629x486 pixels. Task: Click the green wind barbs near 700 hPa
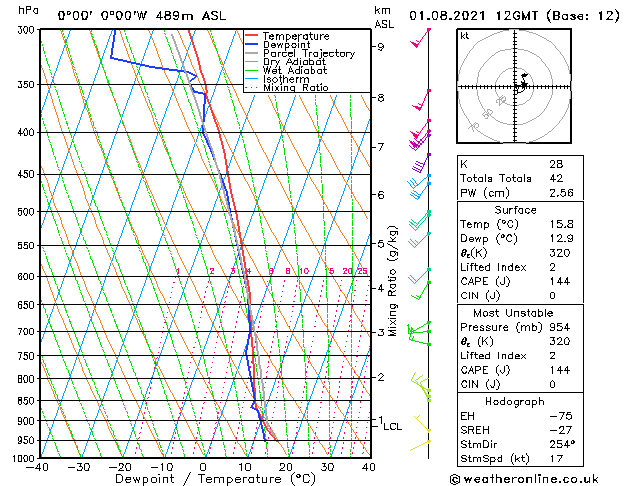tap(419, 333)
